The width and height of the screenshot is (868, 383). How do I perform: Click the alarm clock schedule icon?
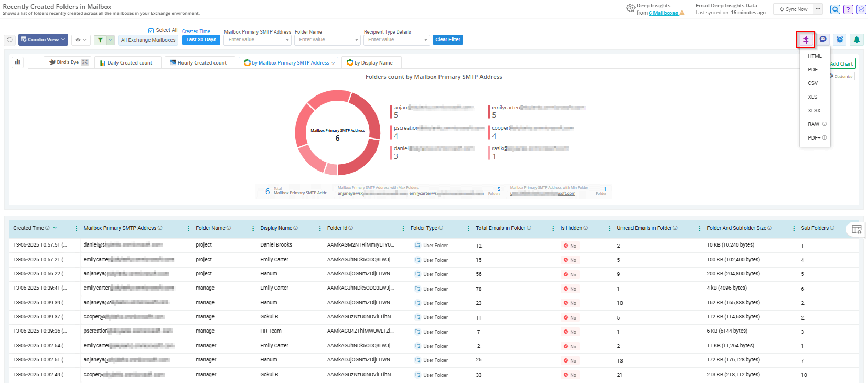pyautogui.click(x=840, y=39)
